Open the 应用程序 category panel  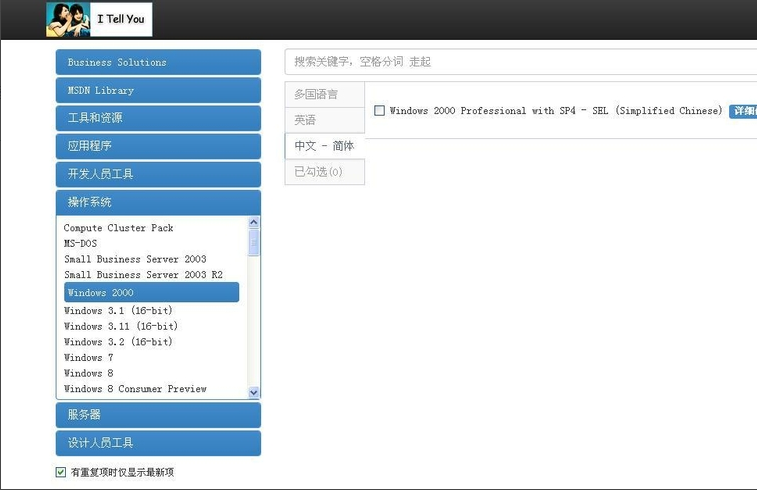pyautogui.click(x=158, y=146)
